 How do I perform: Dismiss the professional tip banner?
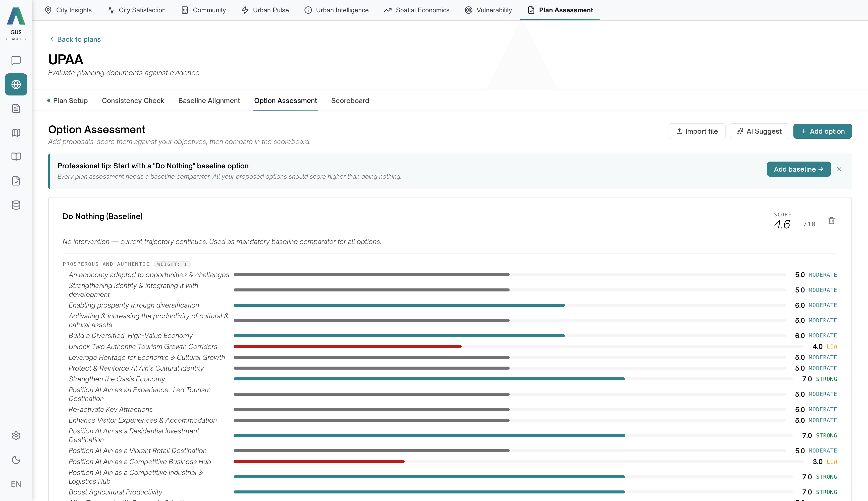click(839, 169)
